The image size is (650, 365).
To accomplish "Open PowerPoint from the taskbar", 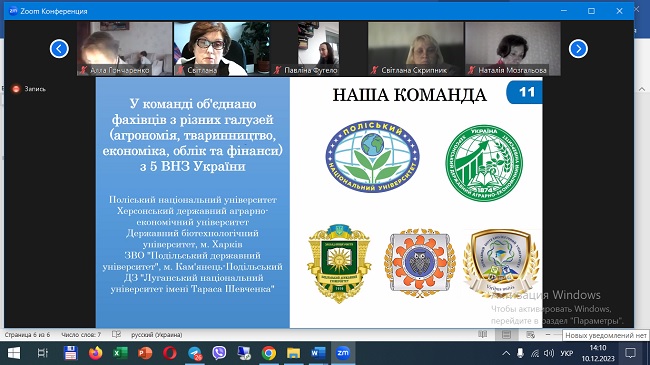I will click(145, 353).
